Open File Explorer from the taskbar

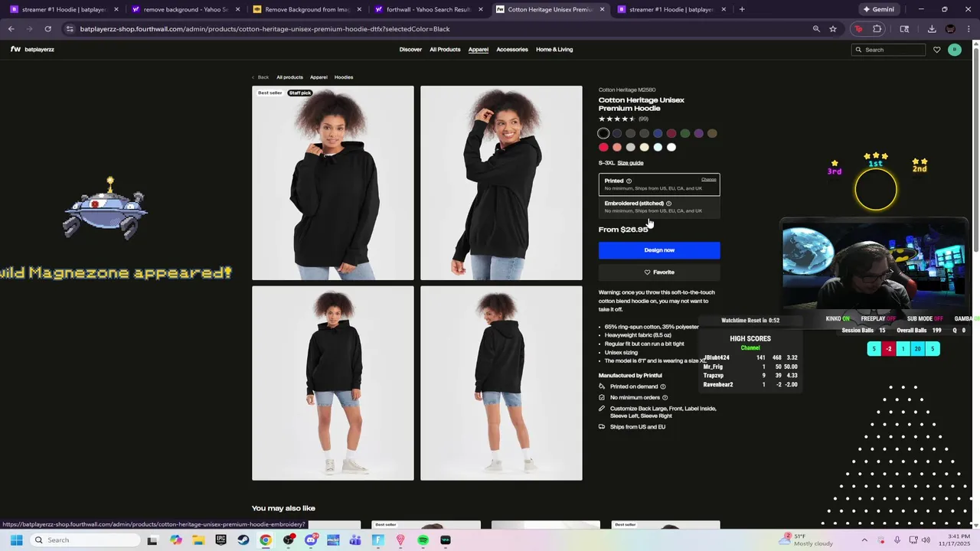[198, 540]
